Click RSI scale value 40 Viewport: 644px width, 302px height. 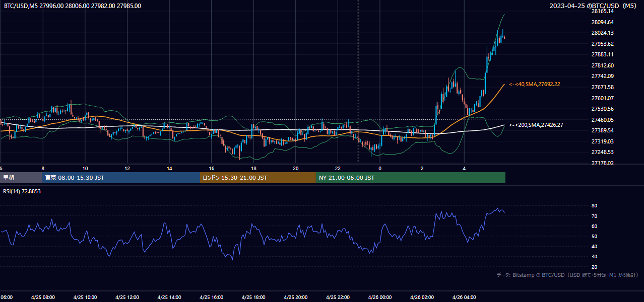pyautogui.click(x=594, y=246)
